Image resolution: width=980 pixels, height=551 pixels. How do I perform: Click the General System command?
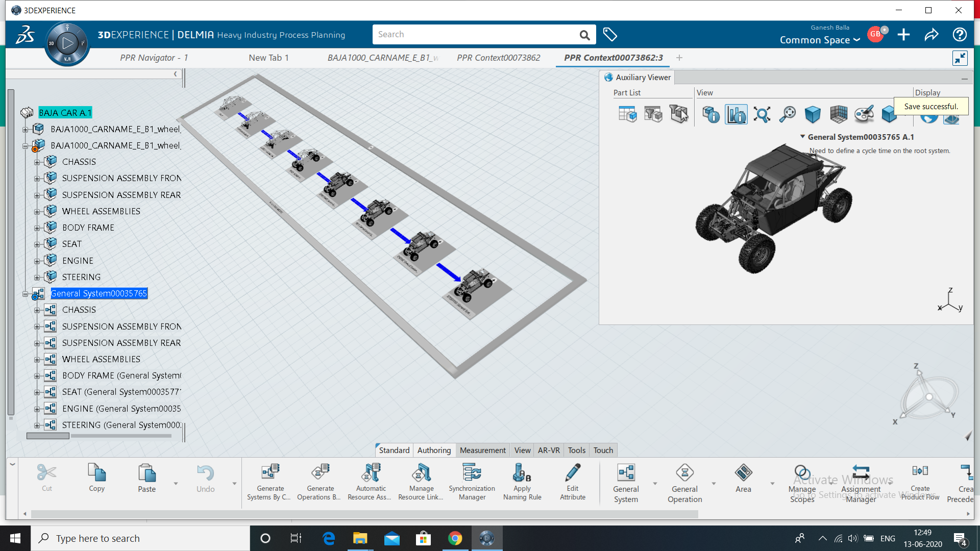tap(626, 483)
